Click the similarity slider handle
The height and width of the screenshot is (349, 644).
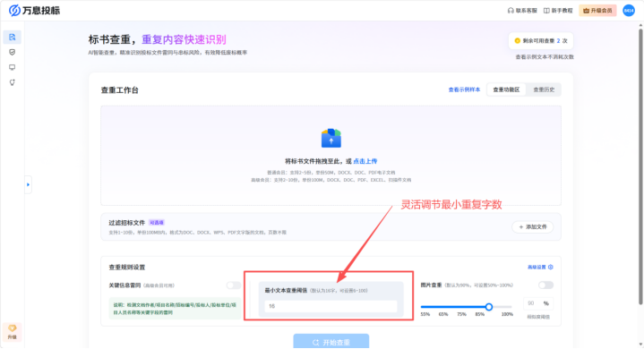[489, 307]
